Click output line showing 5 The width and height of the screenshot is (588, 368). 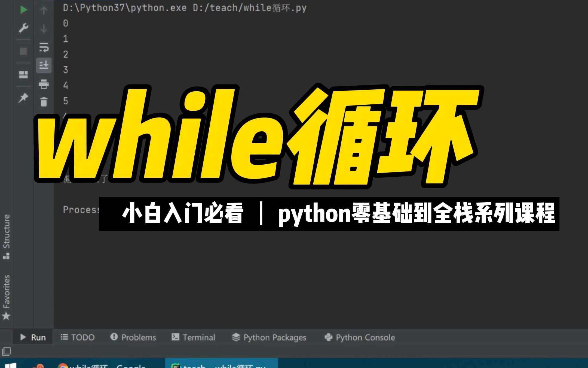coord(66,101)
